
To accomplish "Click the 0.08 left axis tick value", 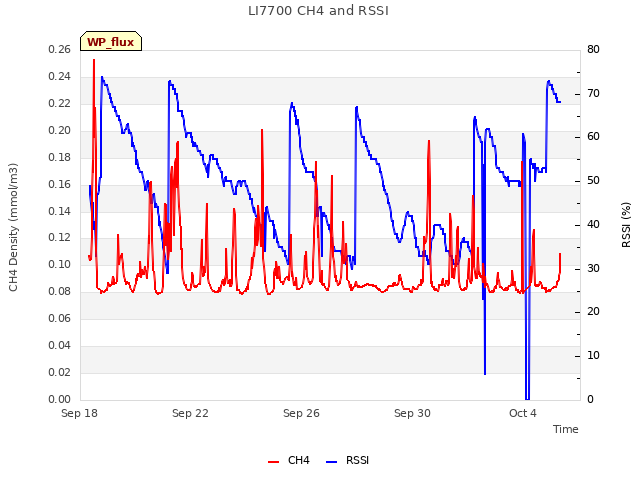I will tap(60, 291).
